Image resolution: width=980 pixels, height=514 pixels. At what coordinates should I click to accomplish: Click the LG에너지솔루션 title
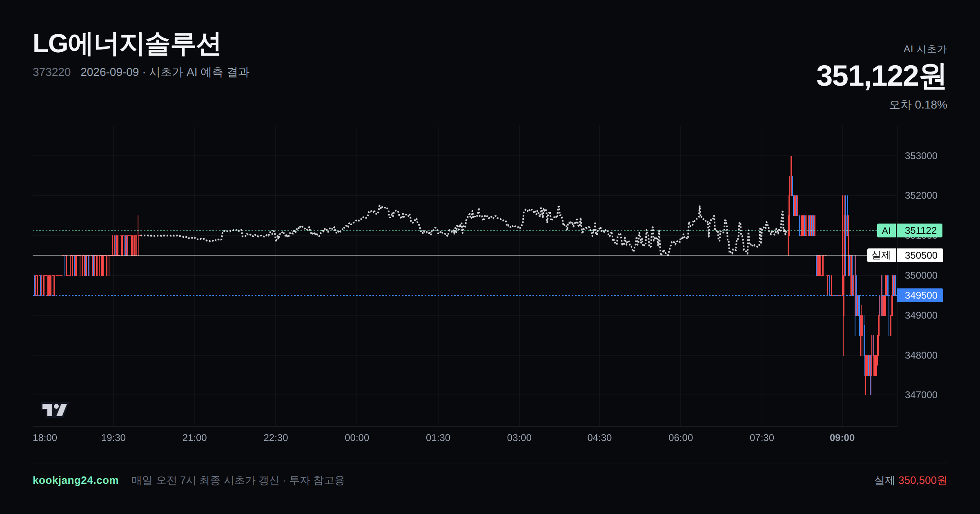(127, 44)
